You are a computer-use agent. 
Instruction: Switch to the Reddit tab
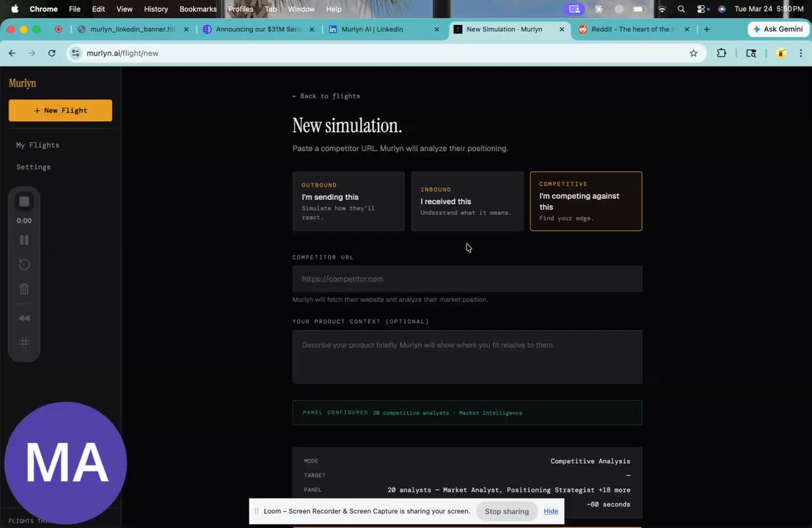click(x=634, y=29)
